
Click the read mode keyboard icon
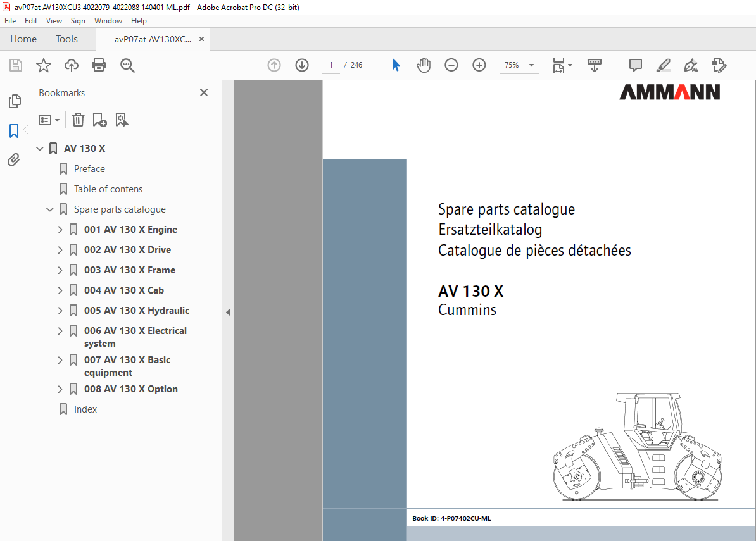[595, 65]
